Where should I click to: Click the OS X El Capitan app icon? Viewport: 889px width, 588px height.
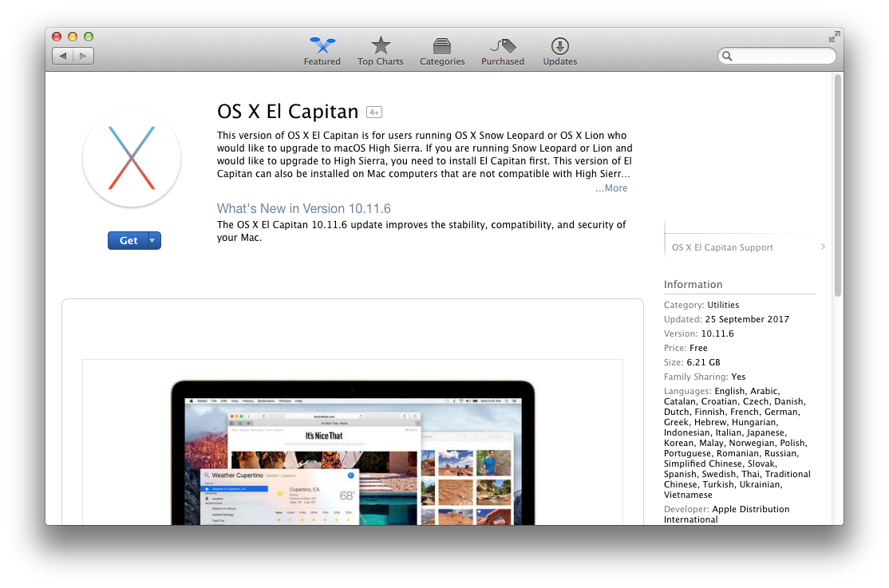click(x=132, y=158)
